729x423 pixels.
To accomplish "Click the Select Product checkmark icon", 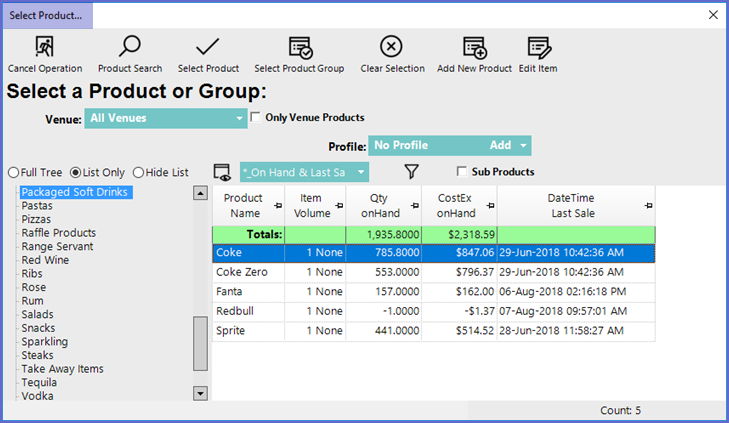I will [x=208, y=47].
